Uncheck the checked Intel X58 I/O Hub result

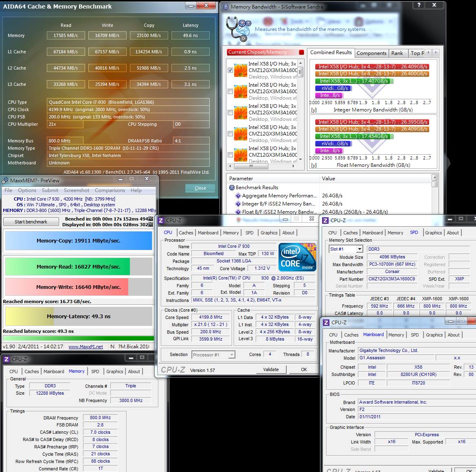230,70
